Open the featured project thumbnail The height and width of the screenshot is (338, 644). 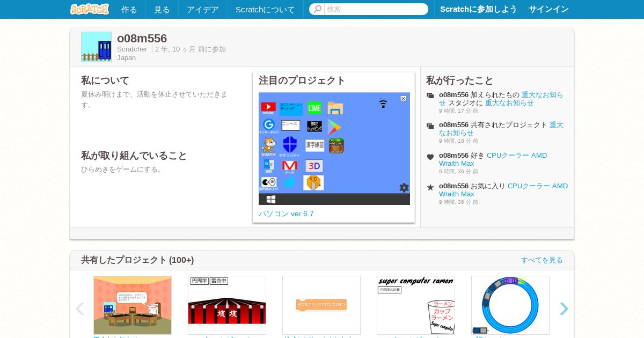(x=334, y=149)
